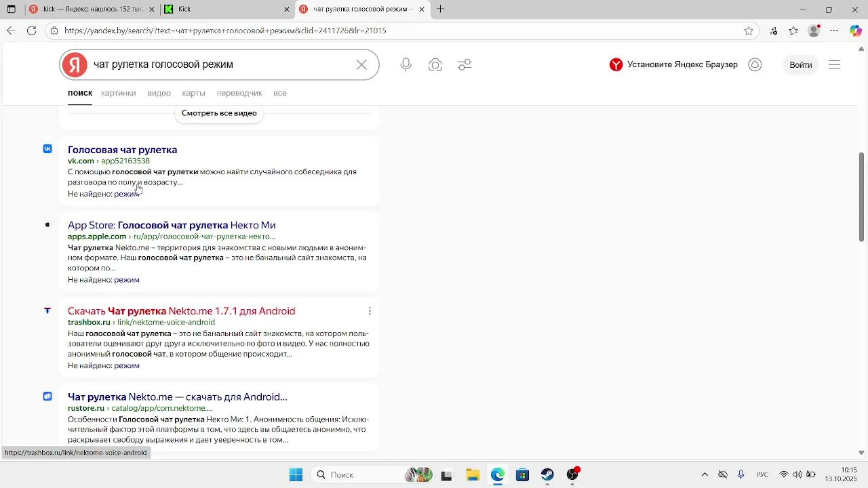Select the переводчик search category
The height and width of the screenshot is (488, 868).
(x=239, y=93)
